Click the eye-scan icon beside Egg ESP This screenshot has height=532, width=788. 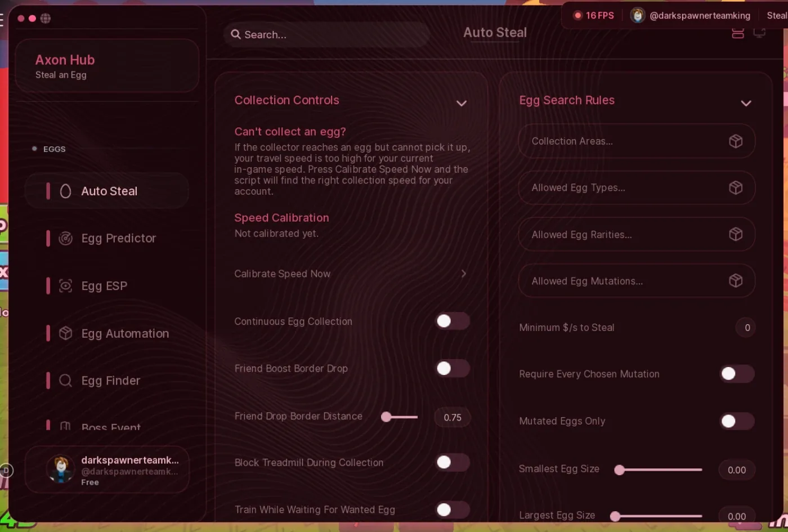65,286
